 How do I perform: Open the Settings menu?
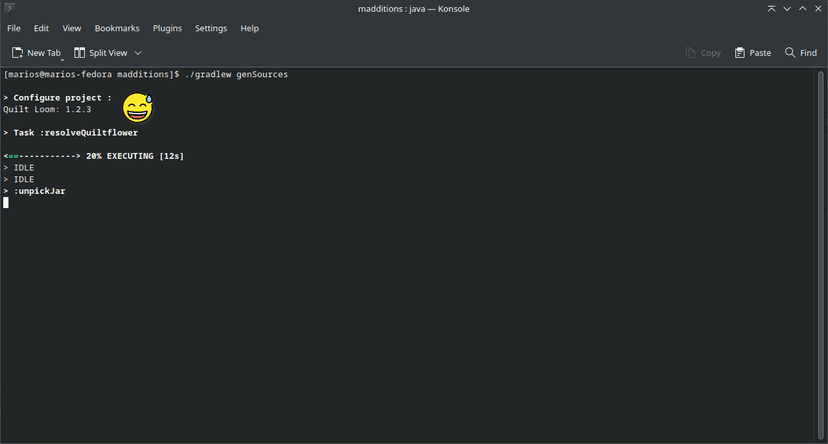211,29
